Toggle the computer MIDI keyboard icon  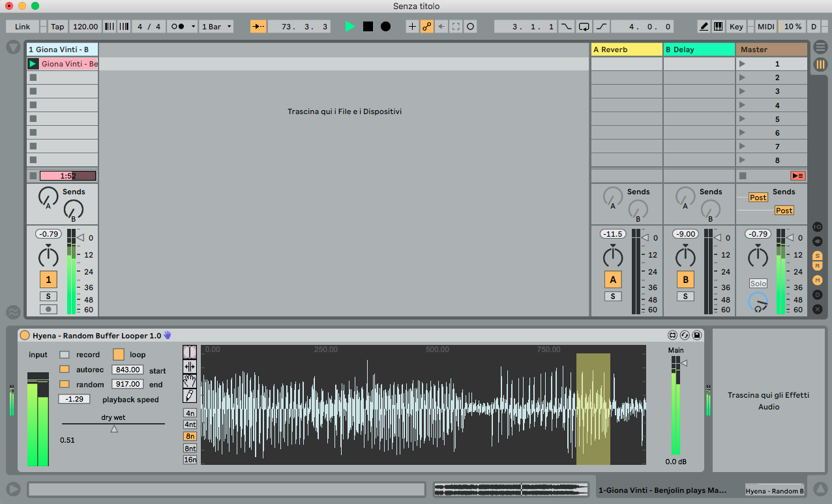tap(718, 27)
